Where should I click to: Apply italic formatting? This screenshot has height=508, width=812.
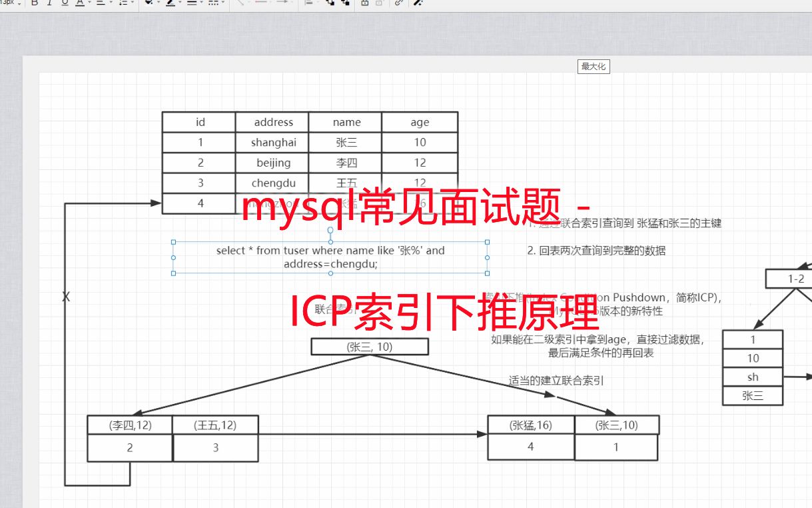tap(48, 3)
